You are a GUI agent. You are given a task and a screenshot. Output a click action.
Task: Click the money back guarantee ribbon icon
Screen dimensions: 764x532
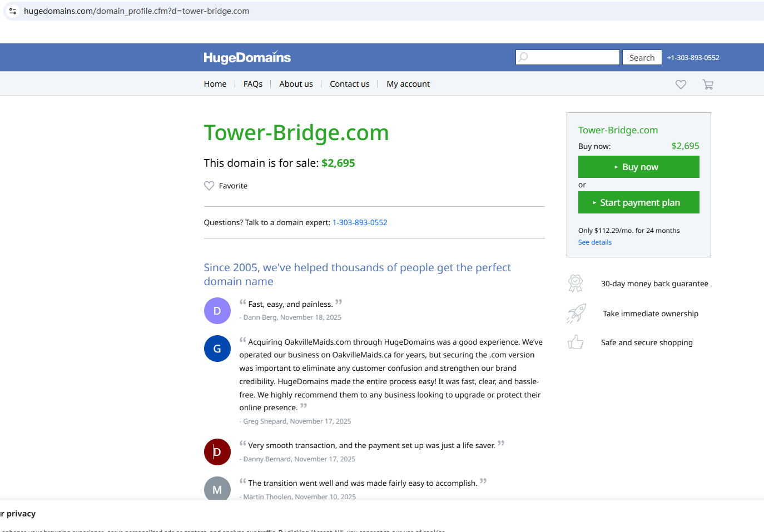tap(576, 284)
